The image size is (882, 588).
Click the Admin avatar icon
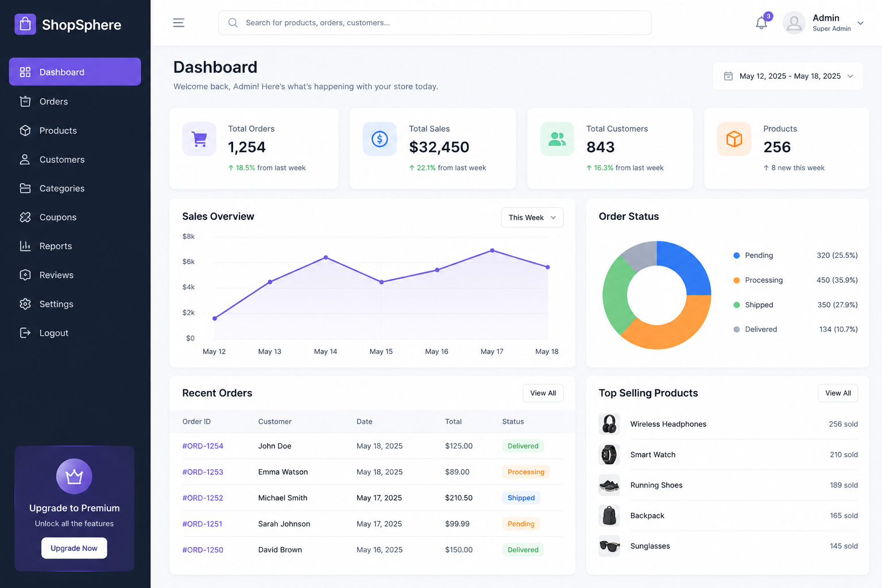(x=794, y=23)
